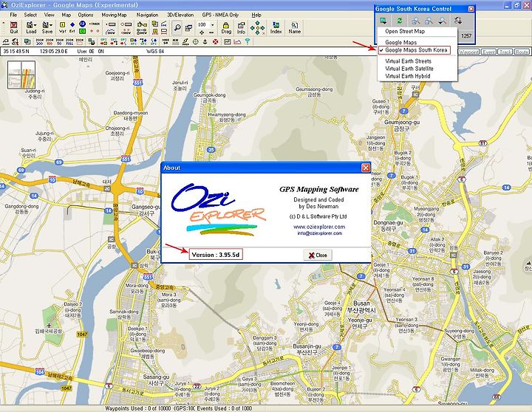Open the Options menu
This screenshot has height=412, width=532.
(x=86, y=15)
